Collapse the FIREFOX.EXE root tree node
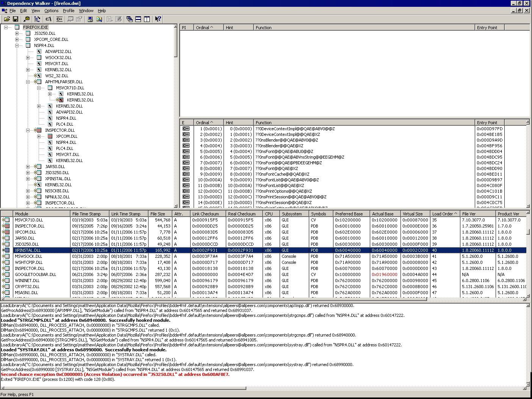This screenshot has width=532, height=399. 6,27
